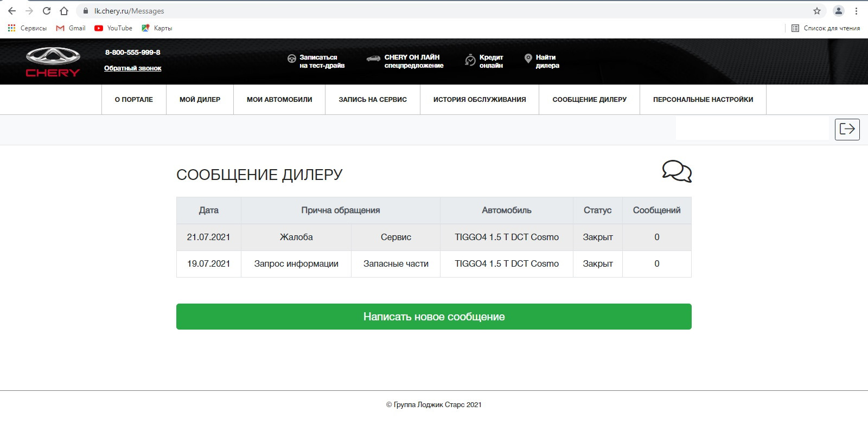Screen dimensions: 868x425
Task: Click the Дата column header
Action: coord(209,210)
